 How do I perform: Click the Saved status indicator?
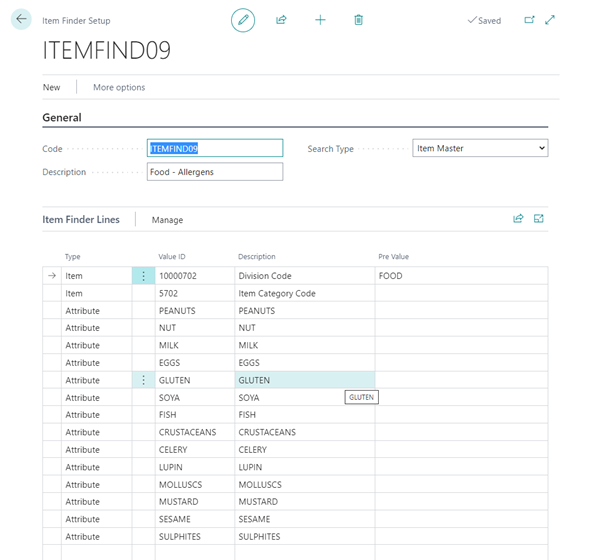pyautogui.click(x=484, y=20)
